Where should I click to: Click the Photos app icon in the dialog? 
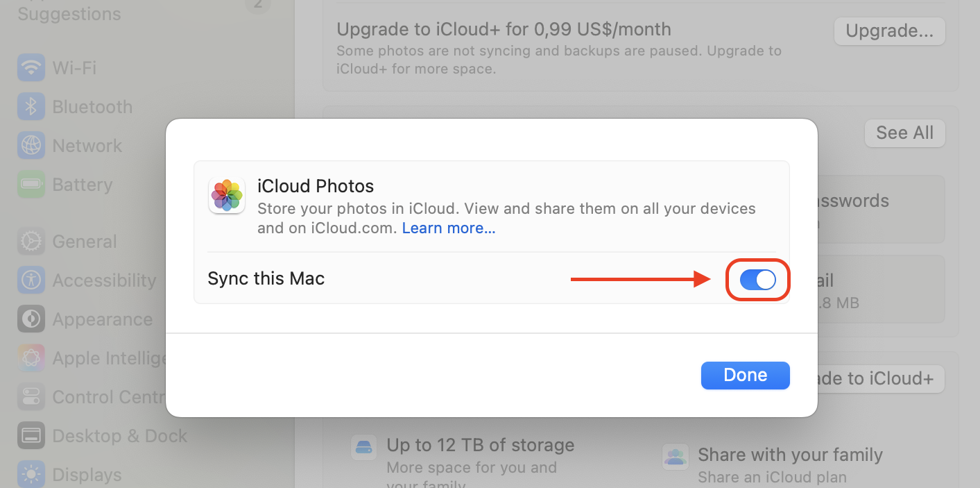coord(227,196)
